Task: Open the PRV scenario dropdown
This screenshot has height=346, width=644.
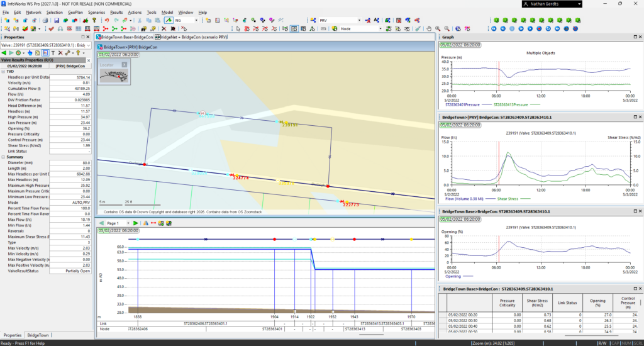Action: tap(359, 20)
